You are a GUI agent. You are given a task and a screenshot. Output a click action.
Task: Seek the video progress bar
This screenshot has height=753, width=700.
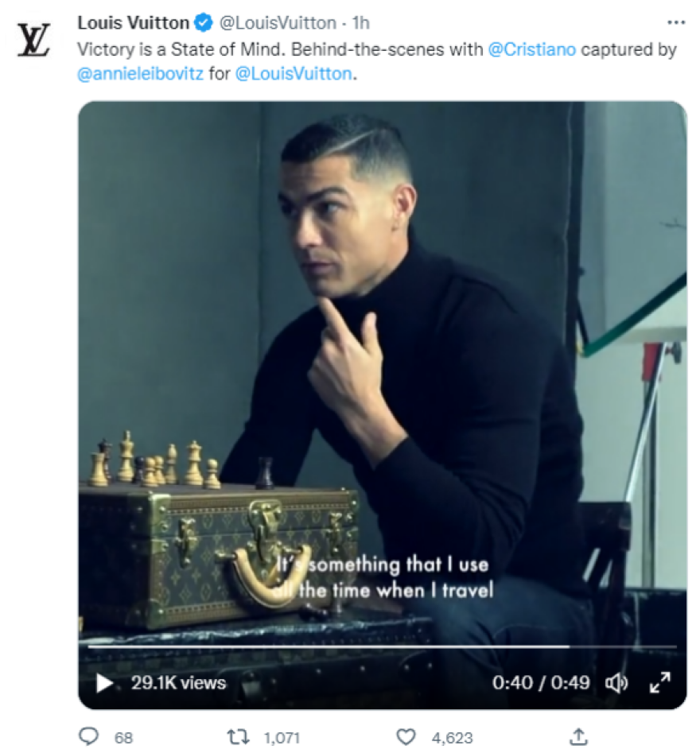point(382,647)
